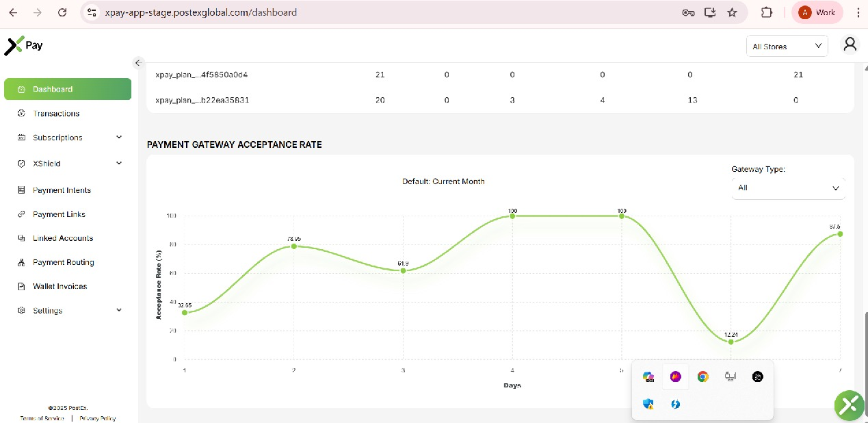Bookmark this page with star icon
868x423 pixels.
(x=732, y=12)
